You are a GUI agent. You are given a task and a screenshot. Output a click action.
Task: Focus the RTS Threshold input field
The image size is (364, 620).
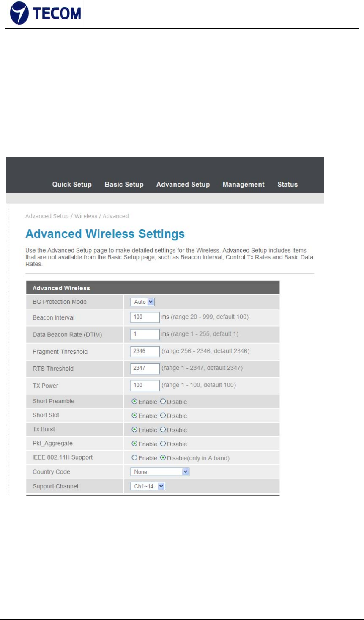point(145,368)
